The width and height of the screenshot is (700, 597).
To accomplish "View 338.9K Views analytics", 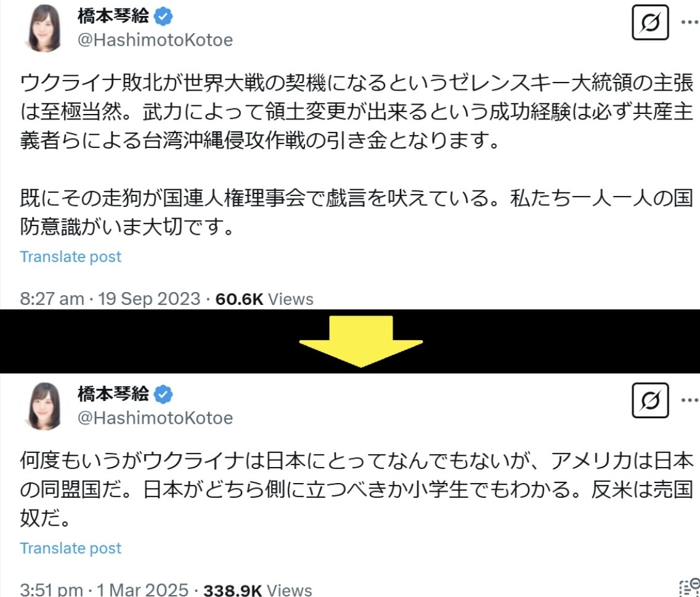I will 258,590.
